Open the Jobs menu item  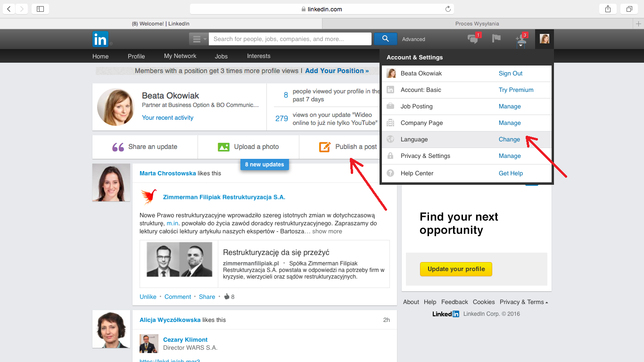pyautogui.click(x=221, y=56)
